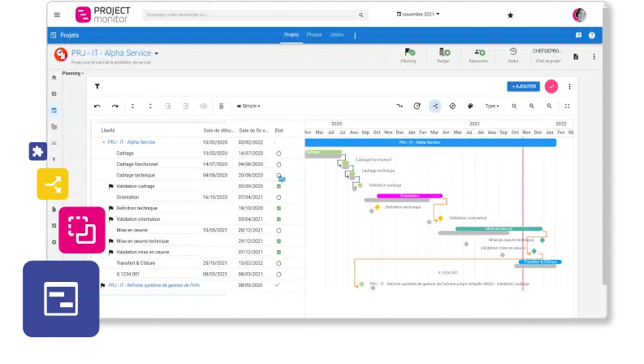Click the yellow shuffle arrows tile
The width and height of the screenshot is (644, 364).
[x=53, y=184]
